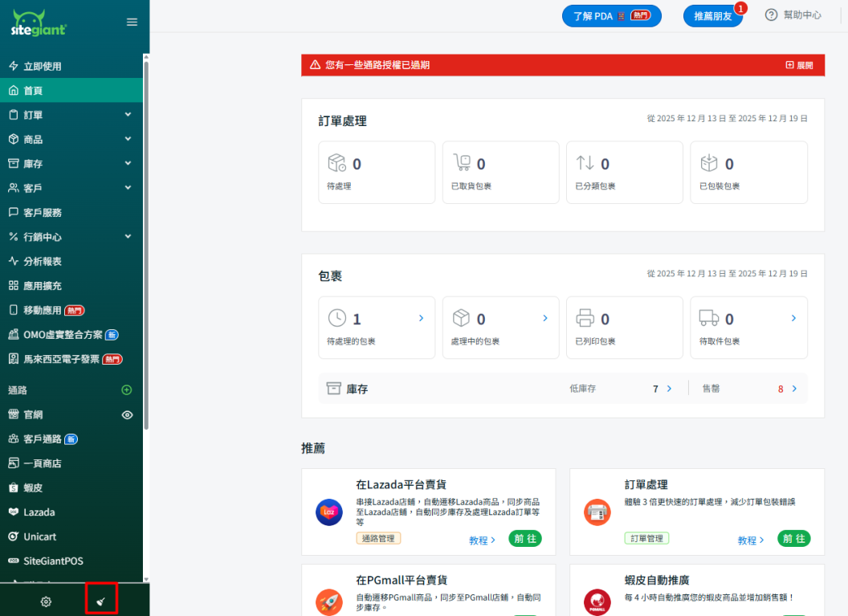Click the pending orders box icon
This screenshot has width=848, height=616.
coord(336,164)
